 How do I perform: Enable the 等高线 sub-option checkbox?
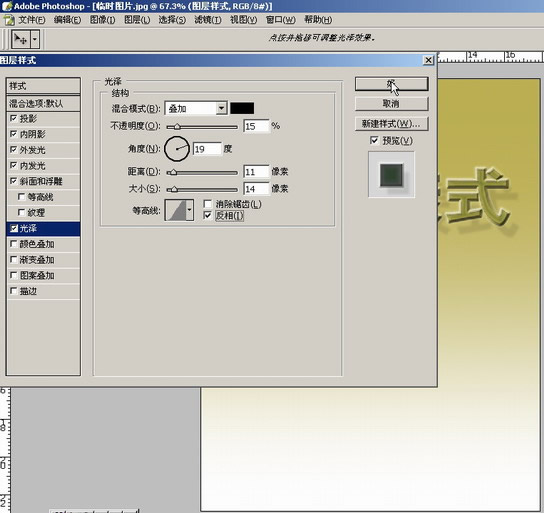pos(21,197)
